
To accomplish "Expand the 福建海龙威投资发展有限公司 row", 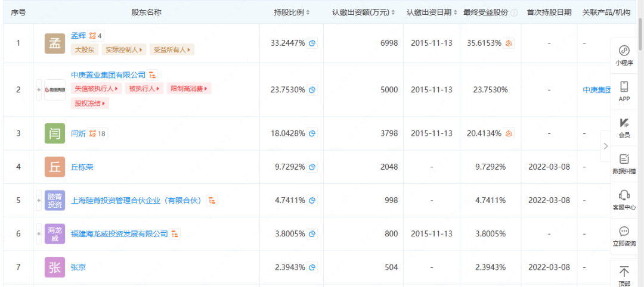I will click(39, 234).
